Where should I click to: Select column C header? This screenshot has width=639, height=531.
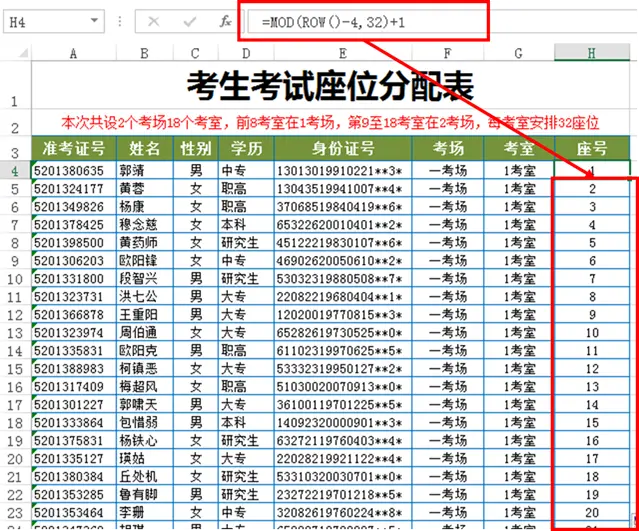195,53
